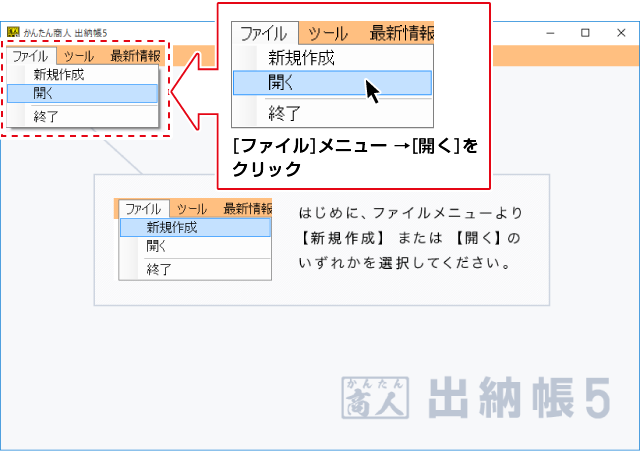Minimize the かんたん商人 出納帳5 window

tap(550, 33)
